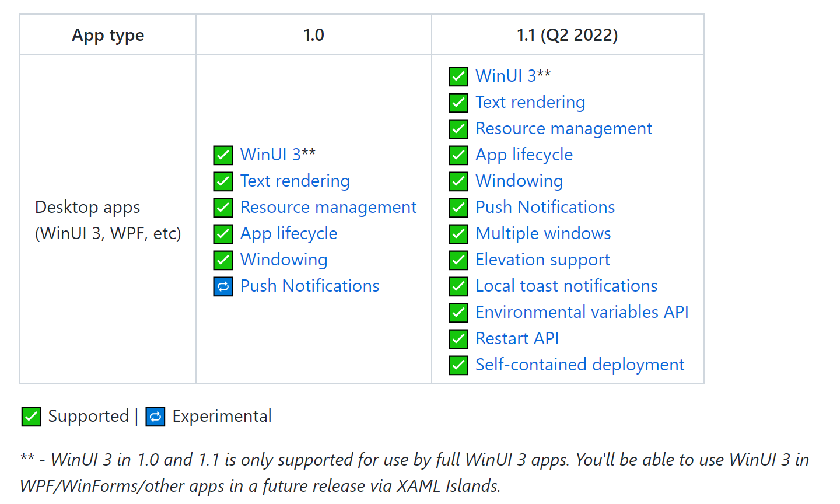840x504 pixels.
Task: Open the Environmental variables API link
Action: tap(582, 312)
